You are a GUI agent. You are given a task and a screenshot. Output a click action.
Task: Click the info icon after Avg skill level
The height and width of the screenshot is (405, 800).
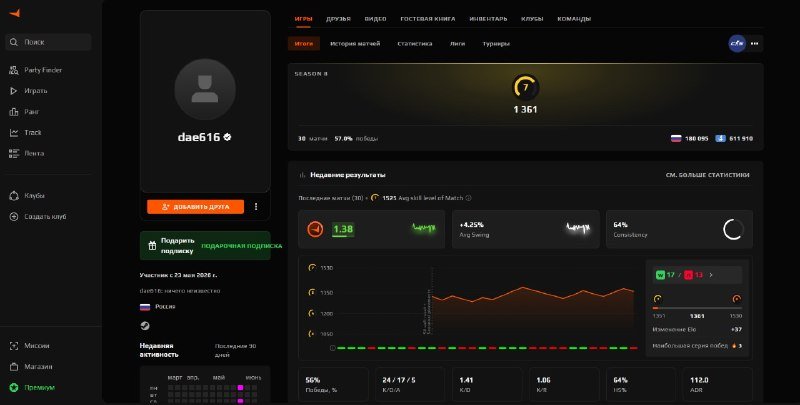point(468,198)
